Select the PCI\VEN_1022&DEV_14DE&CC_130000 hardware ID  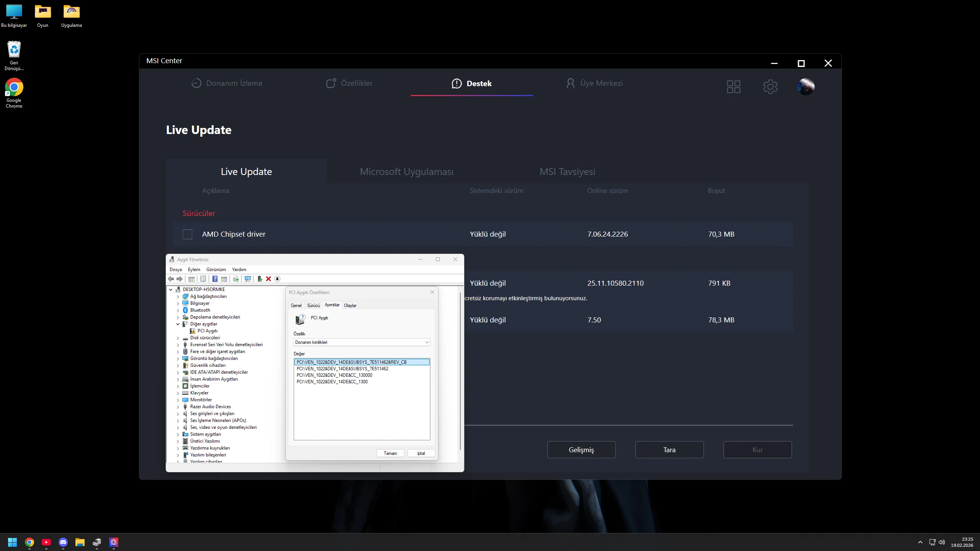(x=334, y=375)
